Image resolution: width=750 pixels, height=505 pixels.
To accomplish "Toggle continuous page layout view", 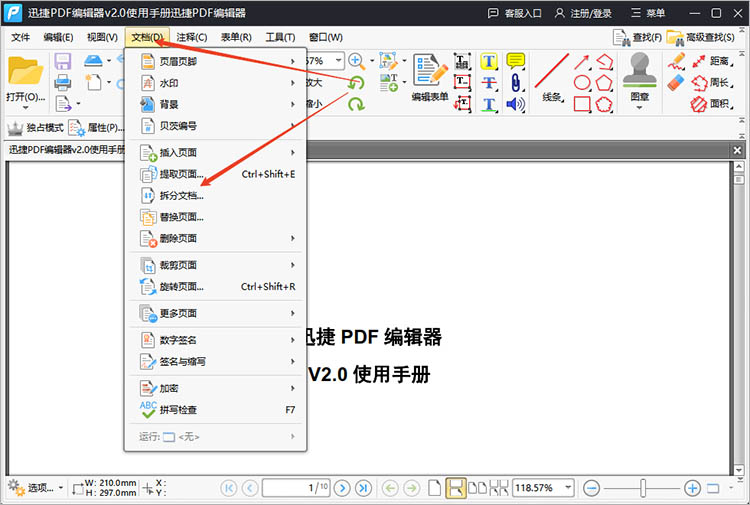I will (x=456, y=488).
